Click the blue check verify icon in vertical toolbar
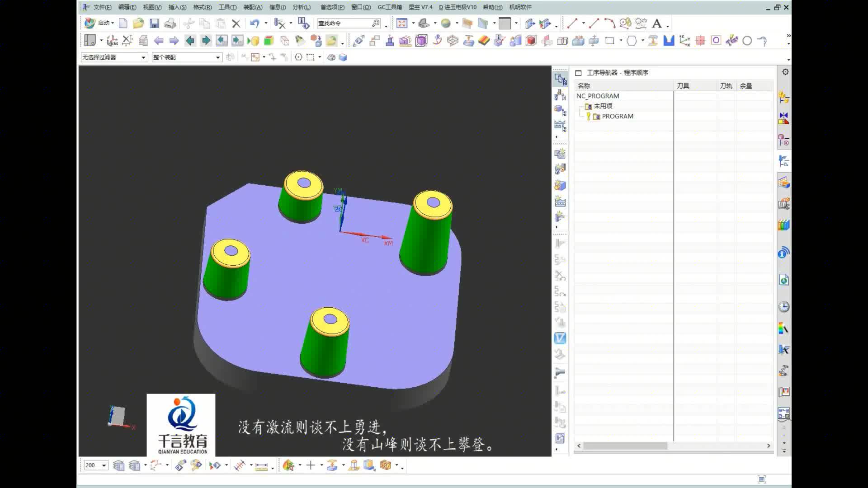Screen dimensions: 868x488 pos(560,338)
